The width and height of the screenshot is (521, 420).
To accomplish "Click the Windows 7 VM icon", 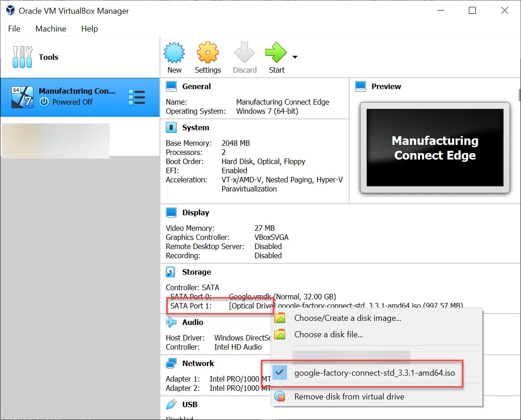I will coord(22,97).
